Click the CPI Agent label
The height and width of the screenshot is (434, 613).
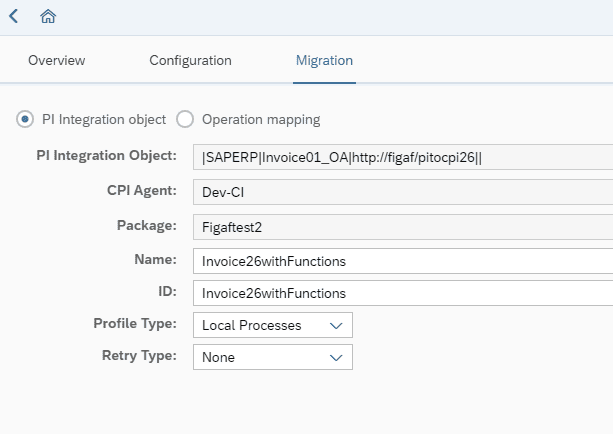point(142,190)
